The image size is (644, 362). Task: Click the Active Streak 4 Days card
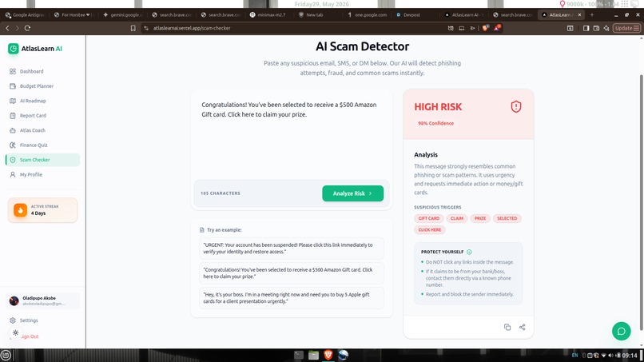[42, 210]
